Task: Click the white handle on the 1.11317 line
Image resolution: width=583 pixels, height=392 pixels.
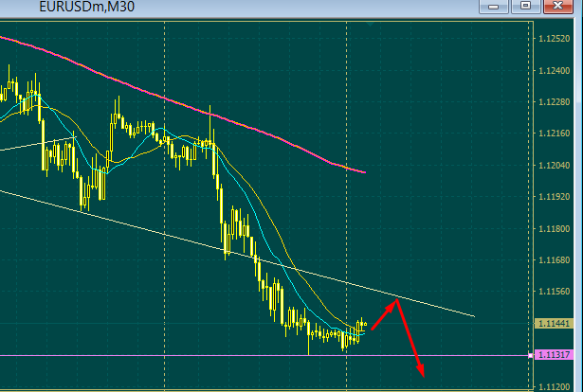Action: coord(531,356)
